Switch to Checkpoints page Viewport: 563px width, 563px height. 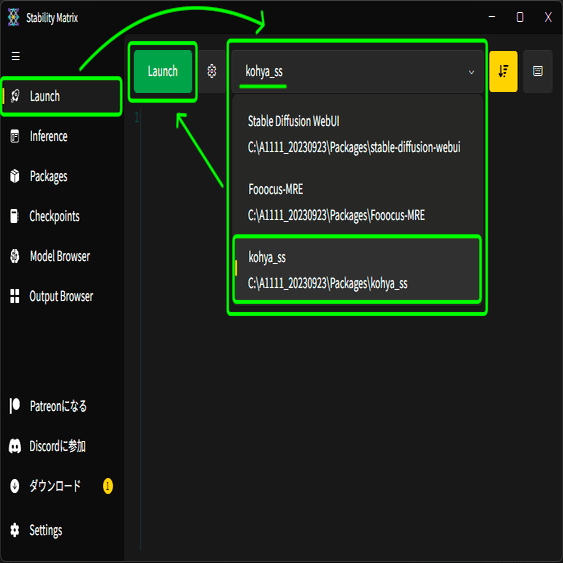(x=62, y=216)
